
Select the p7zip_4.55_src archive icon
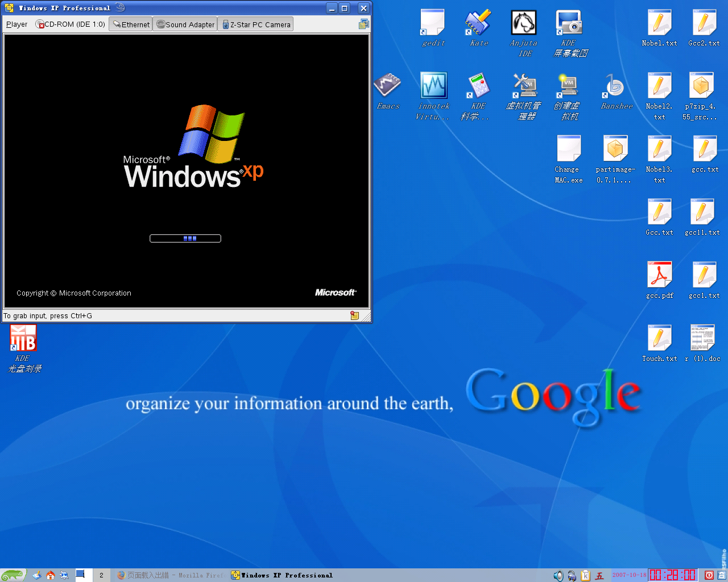pyautogui.click(x=700, y=96)
